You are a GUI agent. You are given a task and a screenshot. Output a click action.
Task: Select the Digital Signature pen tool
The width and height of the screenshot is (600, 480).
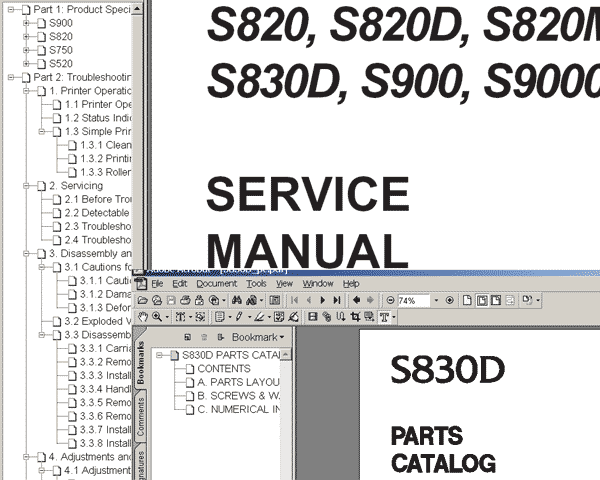[x=293, y=317]
